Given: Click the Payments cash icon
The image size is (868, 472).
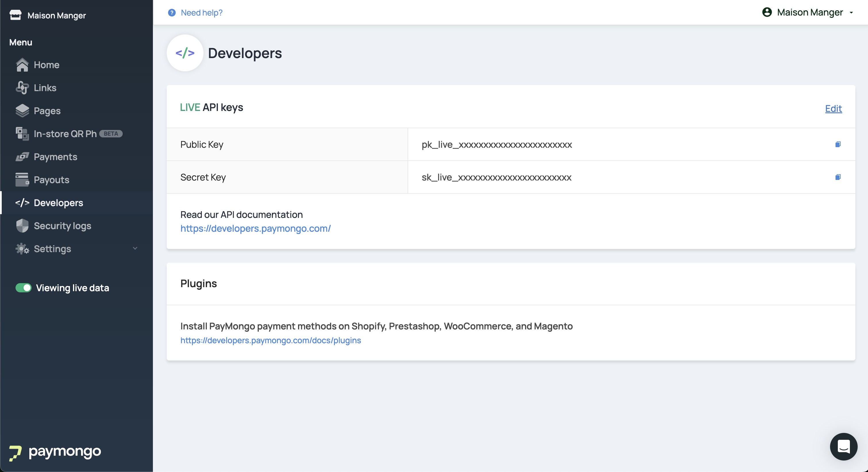Looking at the screenshot, I should [x=22, y=157].
